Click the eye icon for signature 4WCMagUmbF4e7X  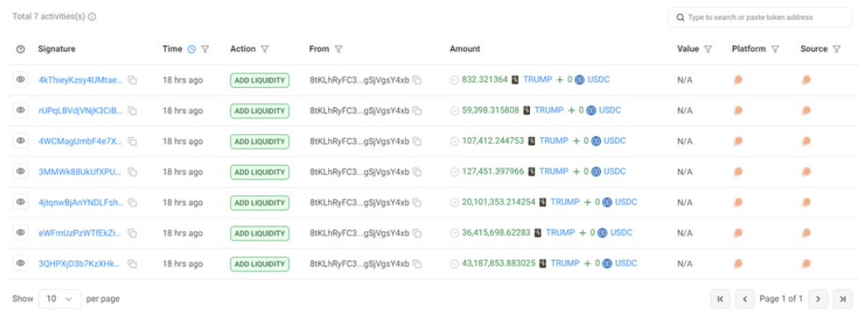pos(21,140)
